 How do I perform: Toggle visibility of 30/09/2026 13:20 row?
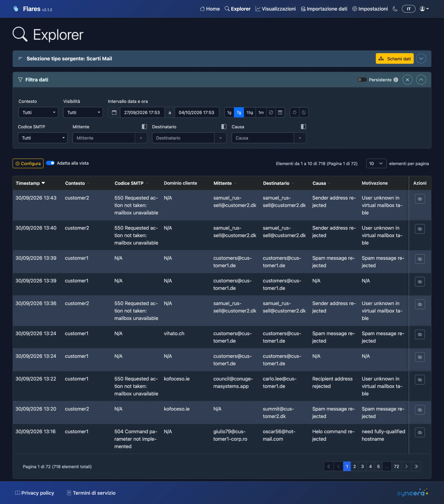tap(420, 410)
